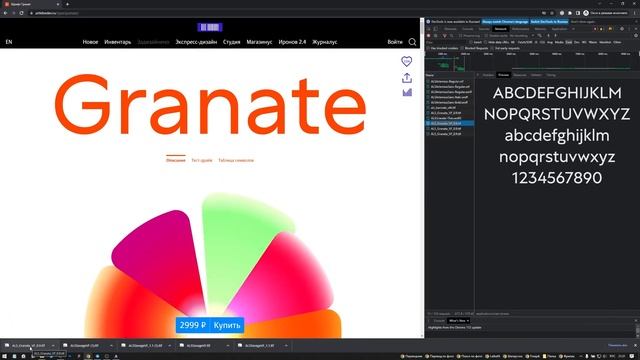Open the Headers tab of the request
The height and width of the screenshot is (360, 640).
click(x=488, y=75)
